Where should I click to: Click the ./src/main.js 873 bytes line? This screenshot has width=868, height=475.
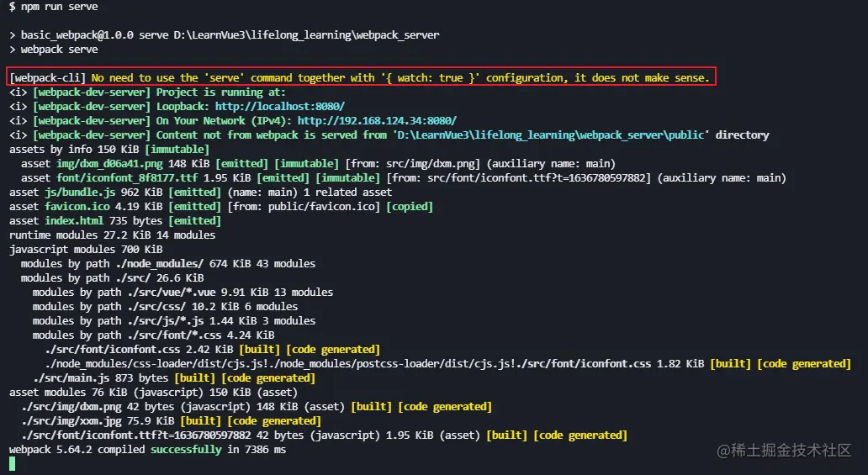(x=174, y=378)
